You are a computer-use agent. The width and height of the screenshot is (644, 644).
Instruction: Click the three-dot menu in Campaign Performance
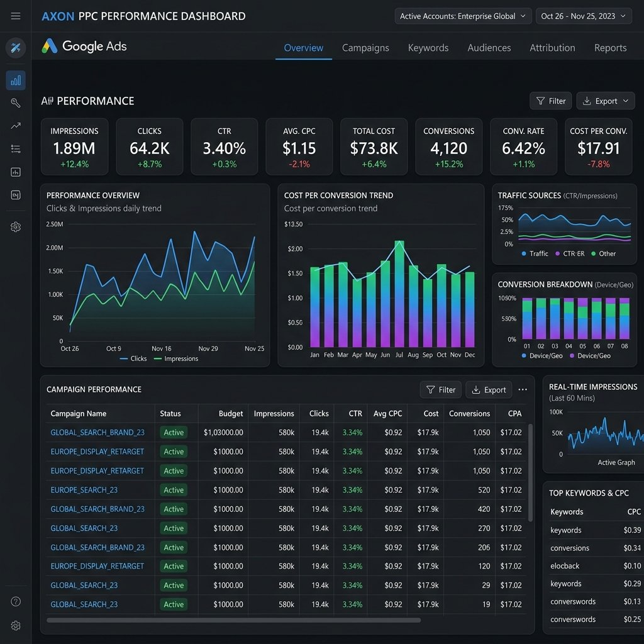tap(523, 389)
